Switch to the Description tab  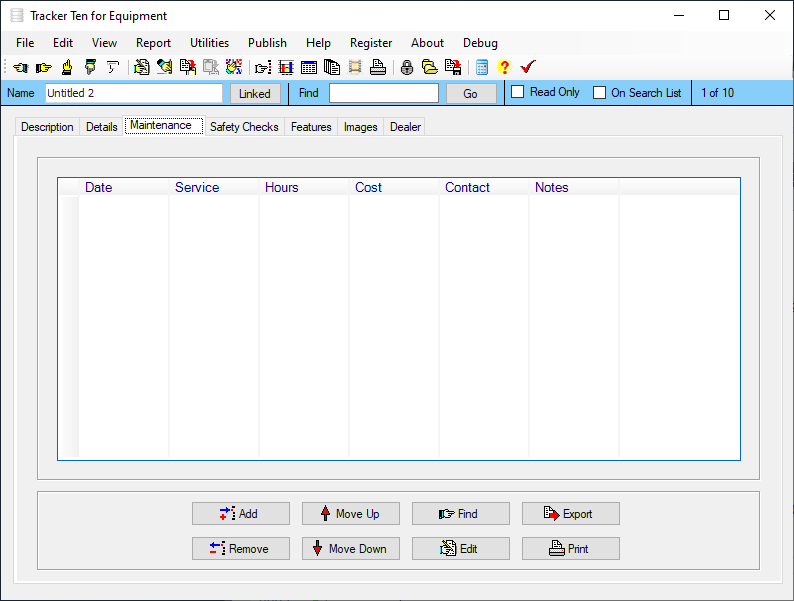point(47,127)
